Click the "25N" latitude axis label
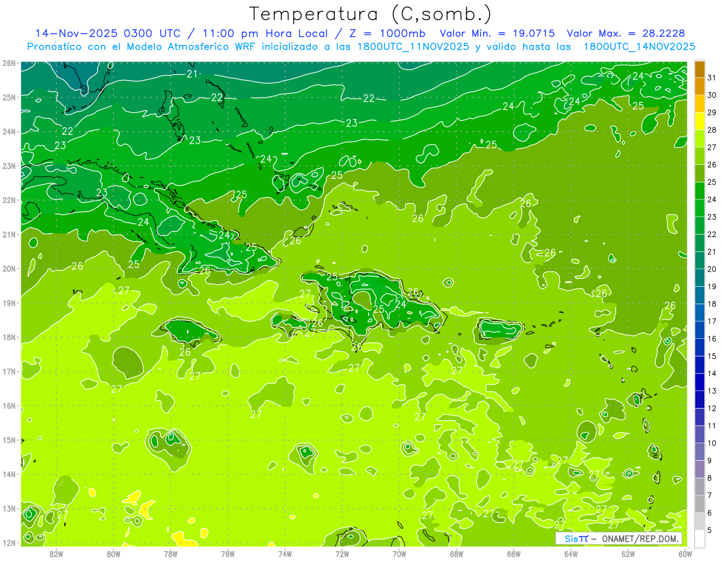The image size is (728, 562). click(x=8, y=98)
